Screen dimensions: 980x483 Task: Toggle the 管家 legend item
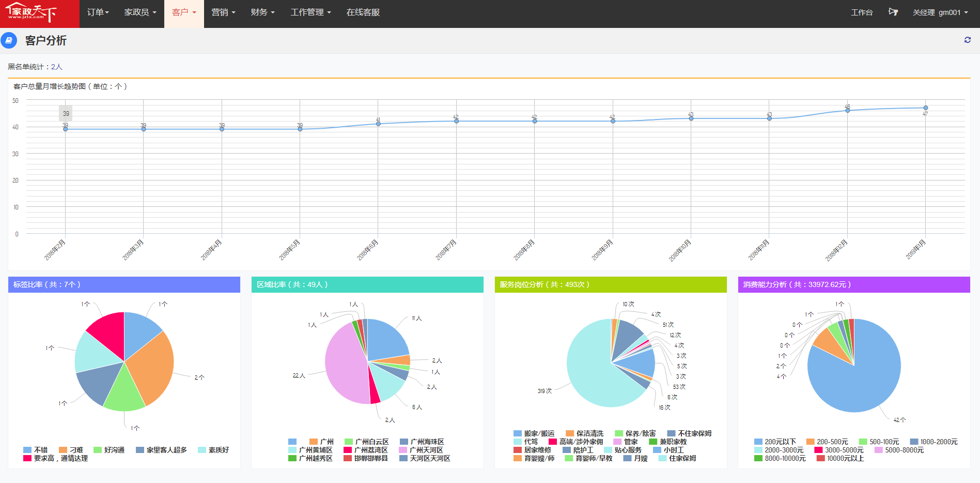[x=626, y=442]
